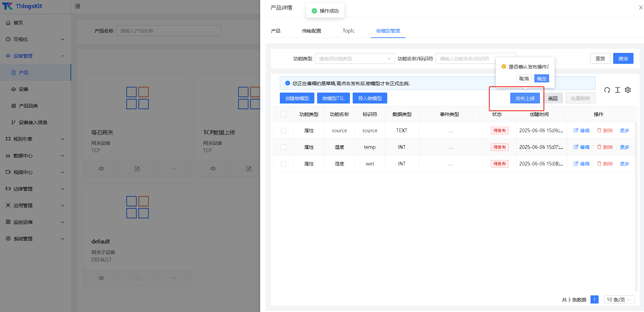The image size is (644, 312).
Task: Switch to the 传输配置 tab
Action: [x=311, y=31]
